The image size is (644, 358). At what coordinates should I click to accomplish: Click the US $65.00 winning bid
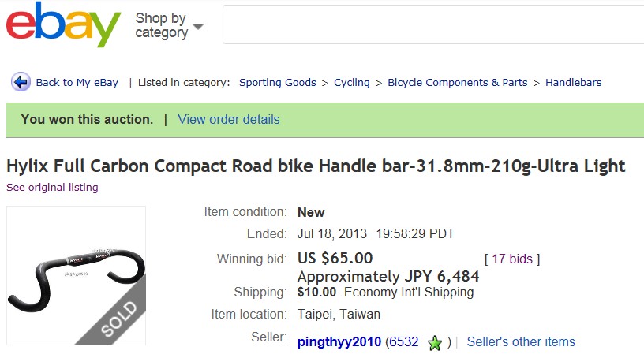(x=335, y=259)
